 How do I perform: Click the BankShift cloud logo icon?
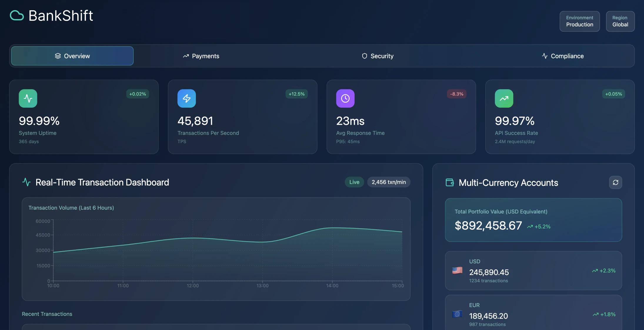pos(17,16)
